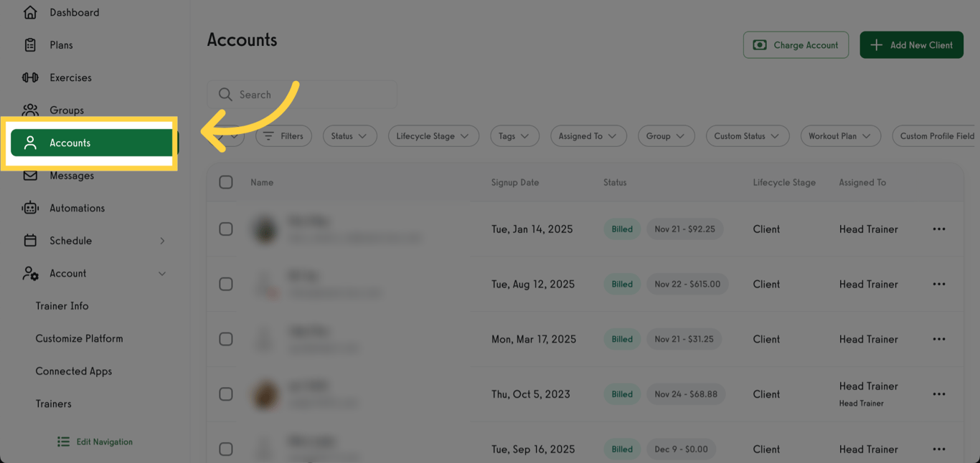
Task: Expand the Workout Plan filter dropdown
Action: (839, 136)
